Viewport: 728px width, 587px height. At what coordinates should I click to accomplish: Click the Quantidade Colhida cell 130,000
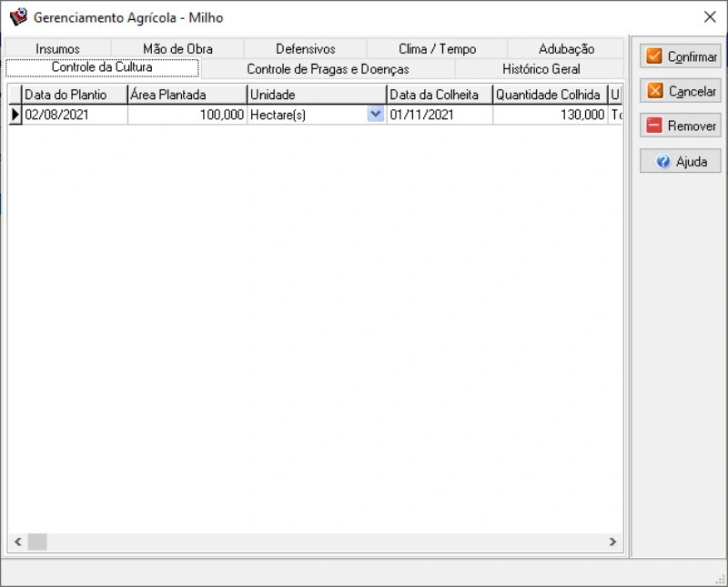click(551, 115)
